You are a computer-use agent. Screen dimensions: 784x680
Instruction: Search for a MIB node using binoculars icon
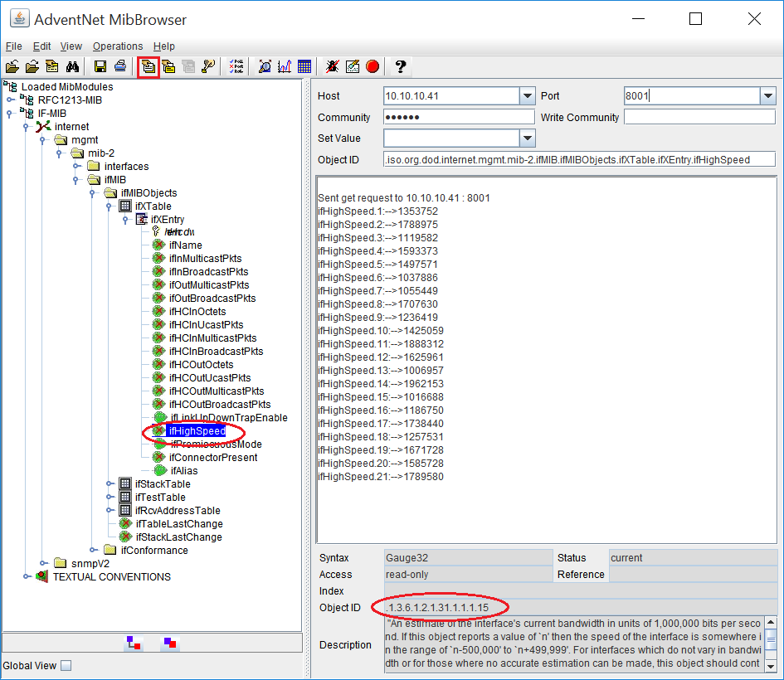pos(72,66)
